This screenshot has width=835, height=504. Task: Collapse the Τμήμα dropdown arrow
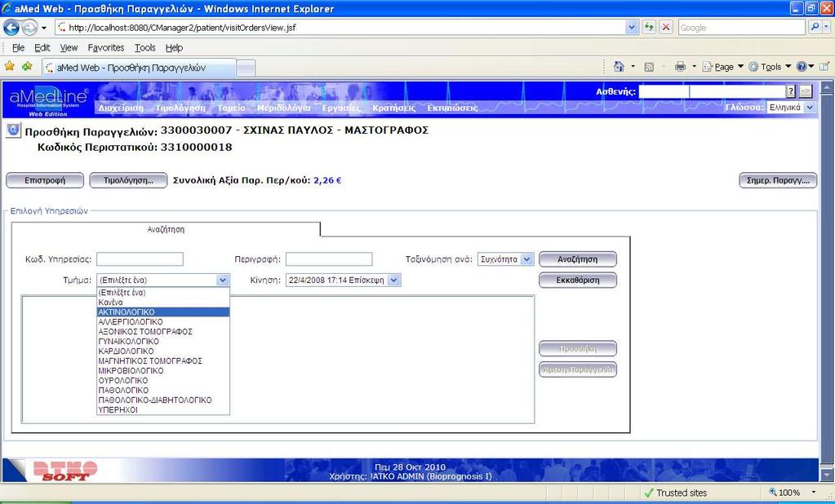pyautogui.click(x=223, y=280)
